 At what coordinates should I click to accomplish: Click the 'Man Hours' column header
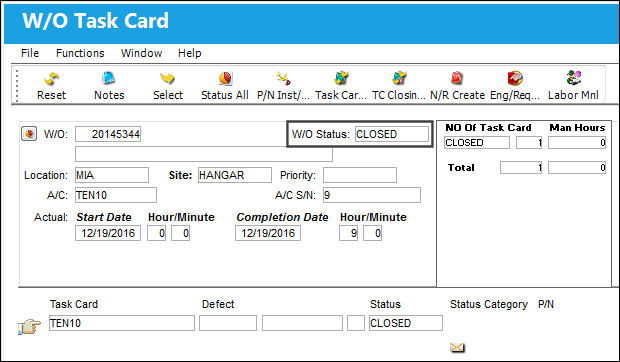point(577,128)
